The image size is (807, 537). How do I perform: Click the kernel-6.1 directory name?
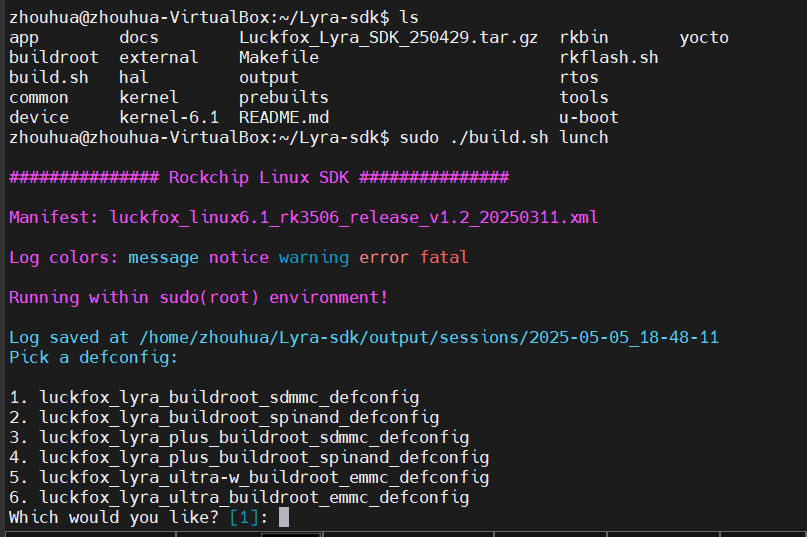pos(169,117)
